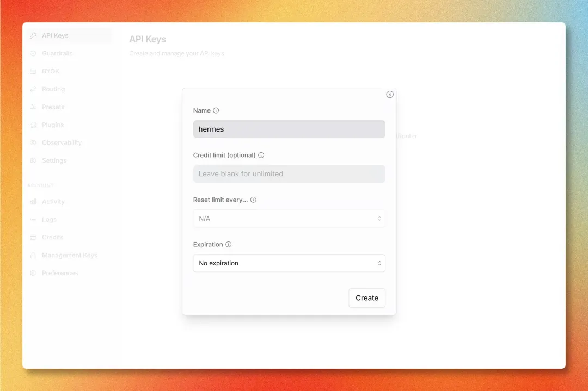The width and height of the screenshot is (588, 391).
Task: Open the Expiration dropdown
Action: pos(289,263)
